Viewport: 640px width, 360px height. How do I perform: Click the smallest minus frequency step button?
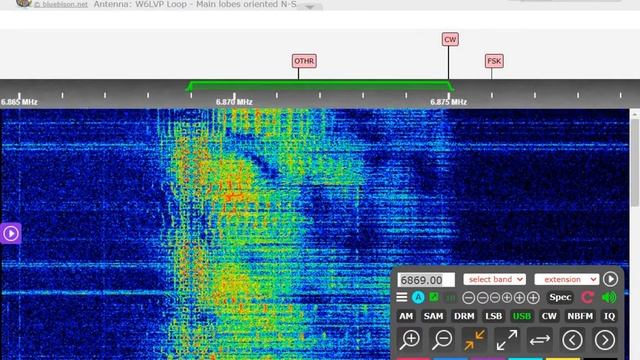[x=495, y=298]
